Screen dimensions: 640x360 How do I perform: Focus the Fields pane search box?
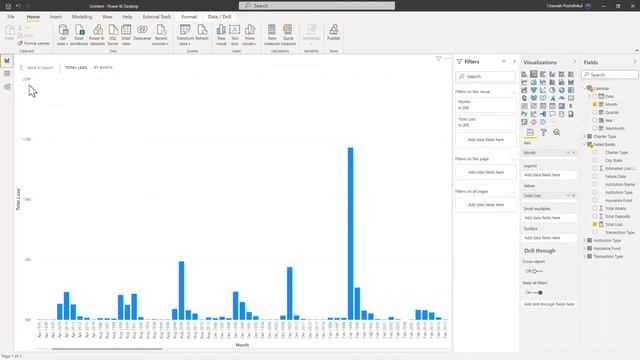point(610,75)
